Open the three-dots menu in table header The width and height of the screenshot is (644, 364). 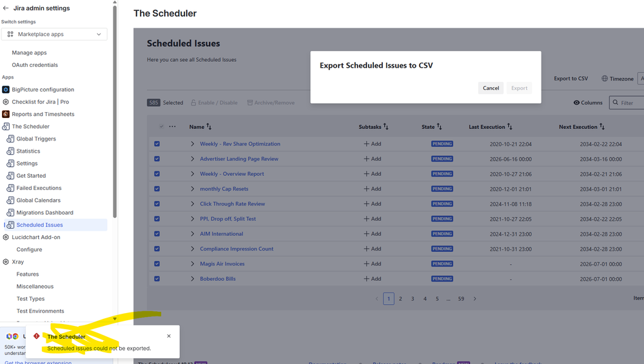(x=172, y=126)
